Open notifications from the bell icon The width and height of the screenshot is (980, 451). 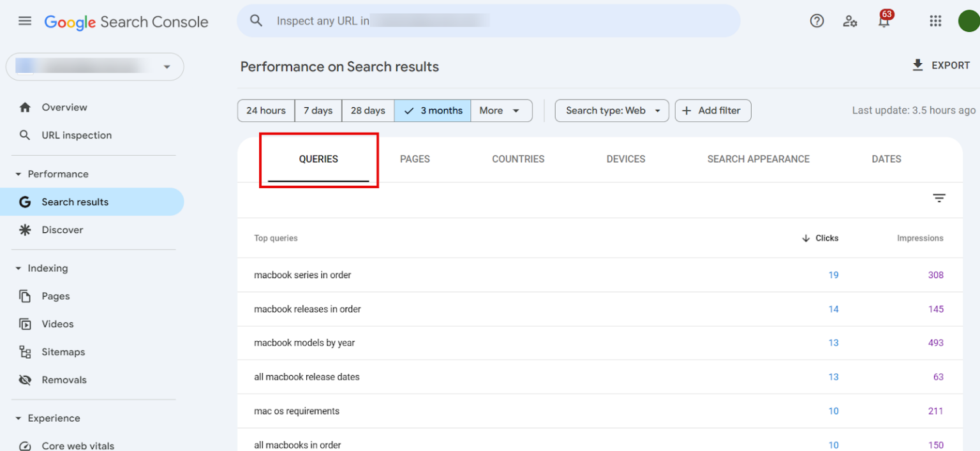click(884, 22)
